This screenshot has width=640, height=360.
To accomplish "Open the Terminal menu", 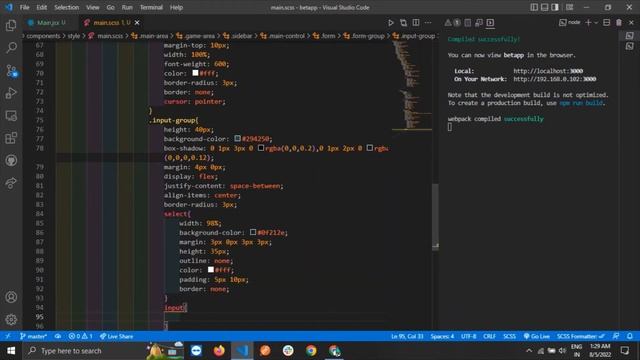I will 151,7.
